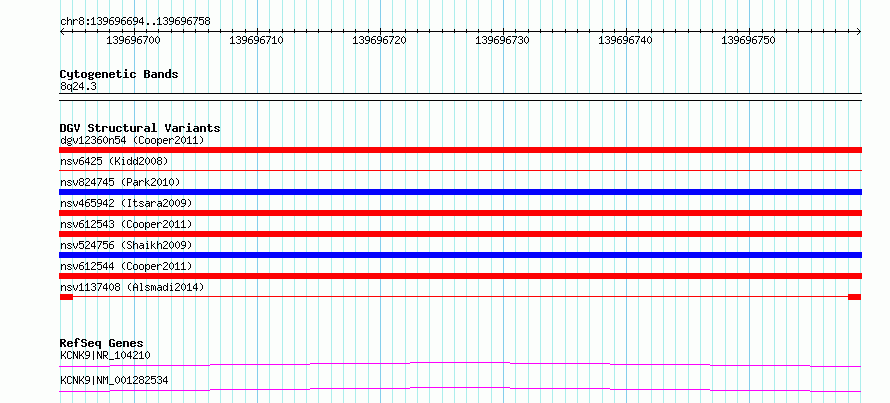Click the right red block of nsv1137408
The image size is (890, 403).
click(855, 297)
